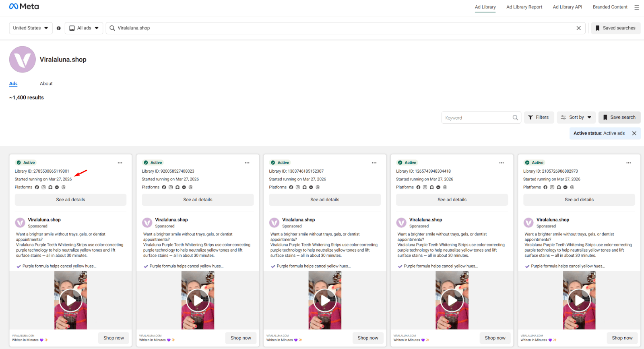This screenshot has height=349, width=644.
Task: Click Shop now on the second ad
Action: click(x=241, y=338)
